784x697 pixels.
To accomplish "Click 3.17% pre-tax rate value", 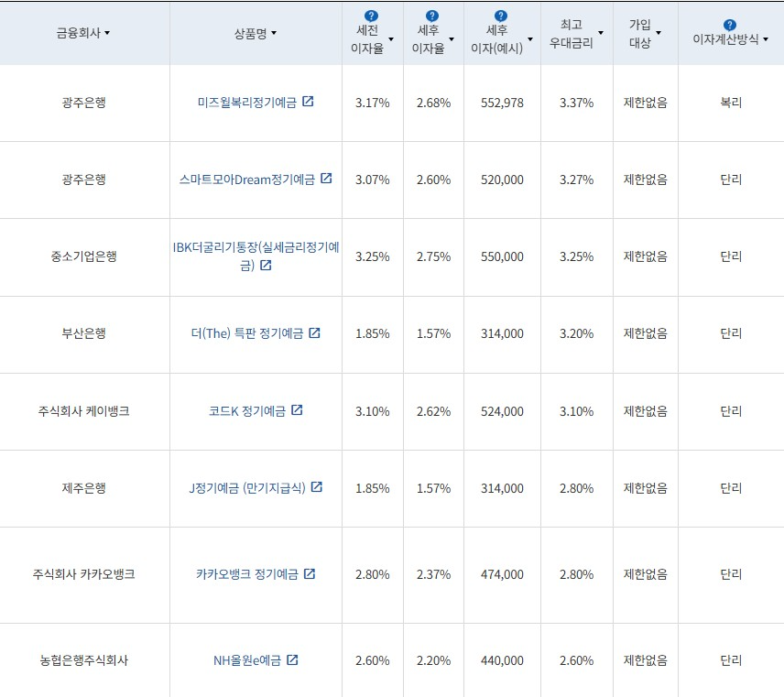I will (x=373, y=103).
